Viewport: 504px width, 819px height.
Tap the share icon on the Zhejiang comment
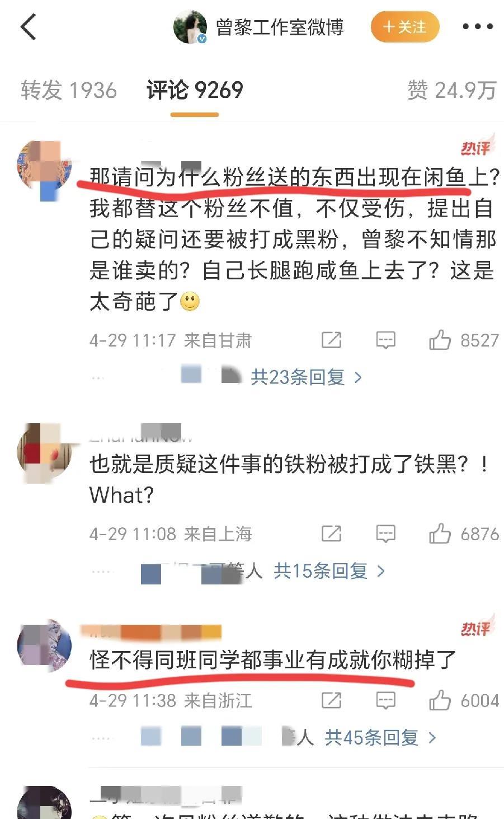[x=331, y=700]
